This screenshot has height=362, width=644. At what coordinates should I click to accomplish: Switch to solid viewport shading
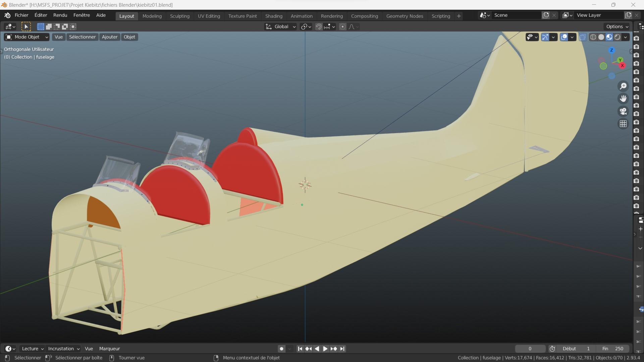coord(601,37)
